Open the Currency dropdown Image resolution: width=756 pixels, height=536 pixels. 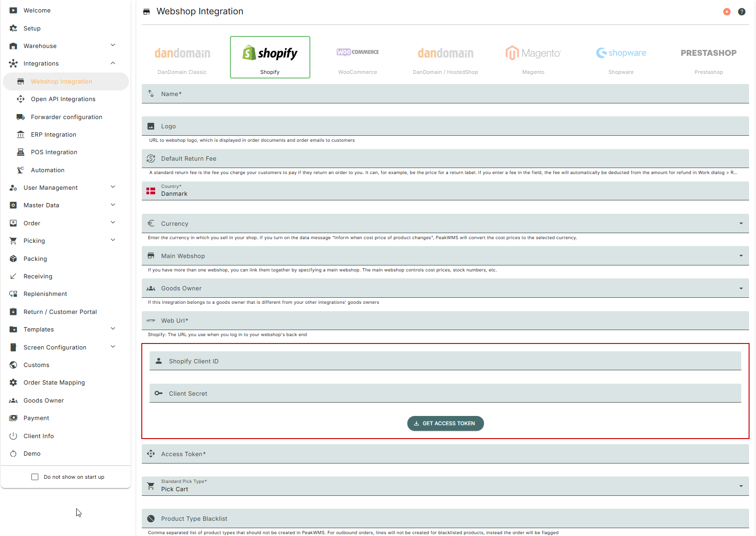click(445, 223)
